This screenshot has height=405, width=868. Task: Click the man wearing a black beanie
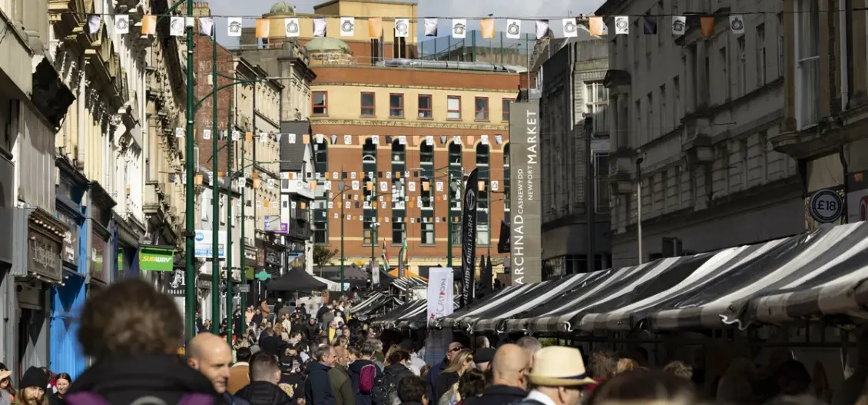click(33, 383)
